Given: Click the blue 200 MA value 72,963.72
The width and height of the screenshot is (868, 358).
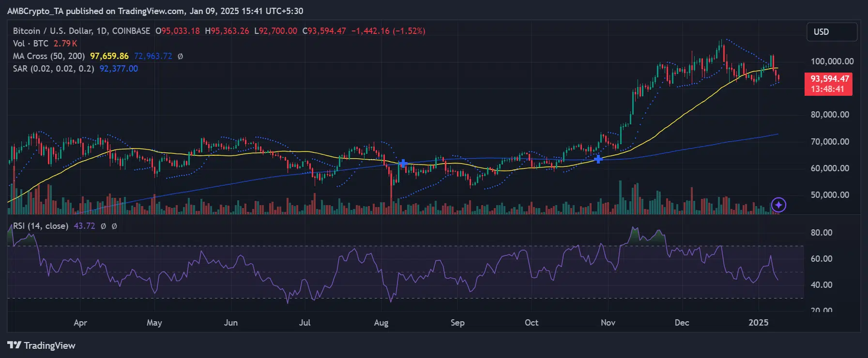Looking at the screenshot, I should [x=153, y=56].
